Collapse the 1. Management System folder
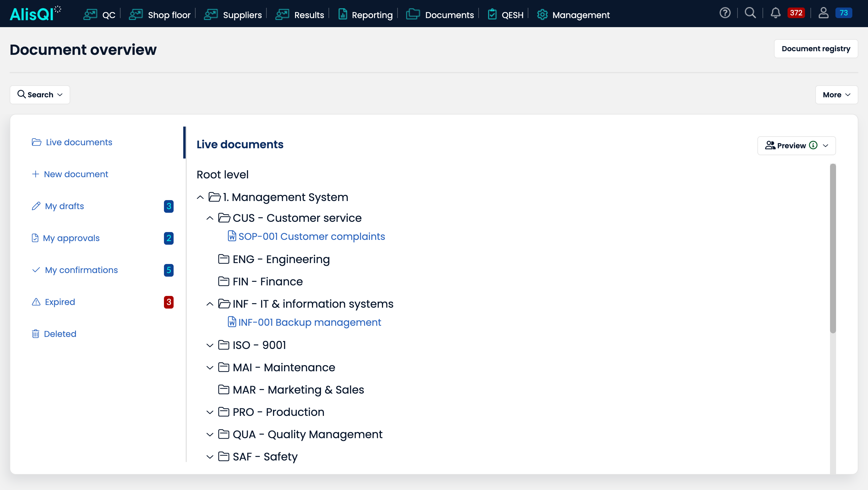868x490 pixels. click(200, 197)
